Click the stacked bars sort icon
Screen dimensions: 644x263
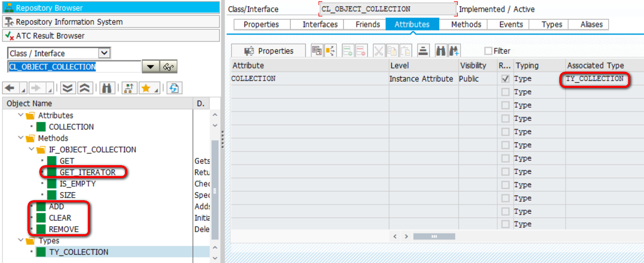(423, 51)
